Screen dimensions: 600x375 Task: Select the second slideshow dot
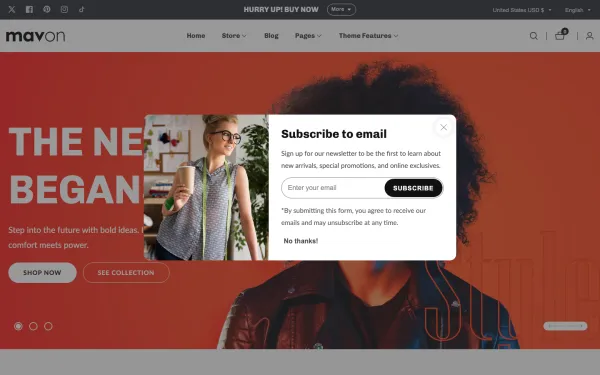33,326
